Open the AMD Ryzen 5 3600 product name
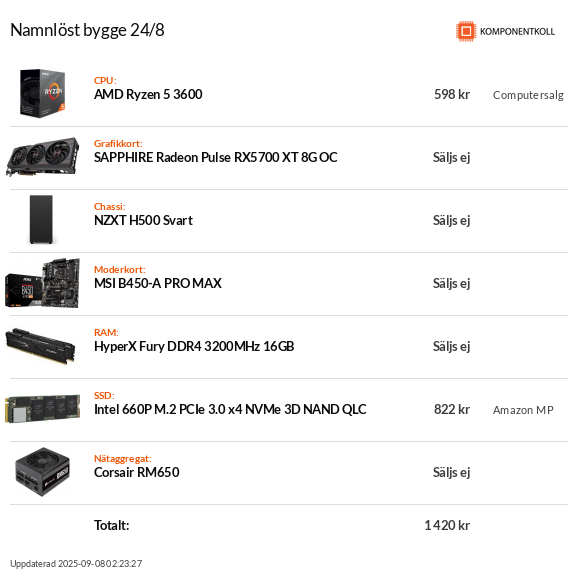 tap(148, 95)
